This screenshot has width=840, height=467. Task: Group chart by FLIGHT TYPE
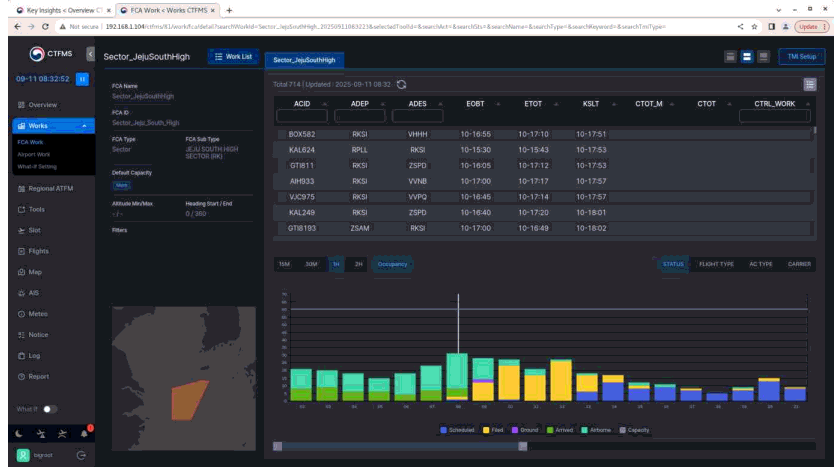716,264
